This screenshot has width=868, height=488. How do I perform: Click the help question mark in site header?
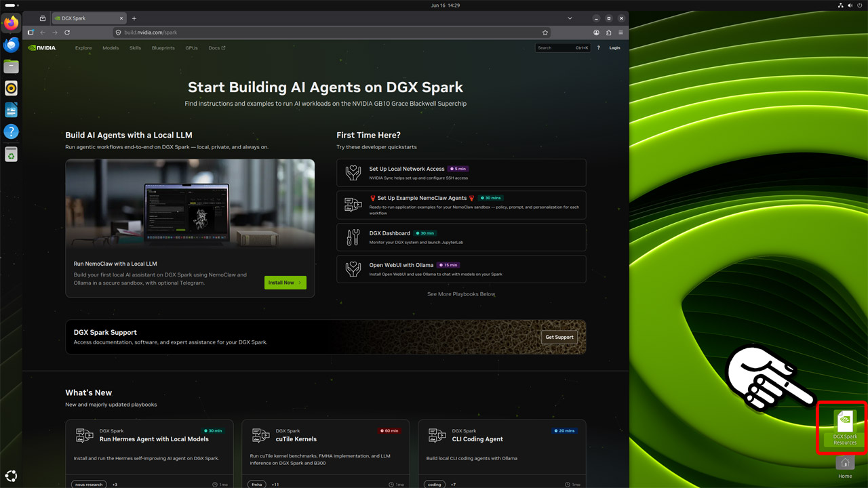coord(598,48)
